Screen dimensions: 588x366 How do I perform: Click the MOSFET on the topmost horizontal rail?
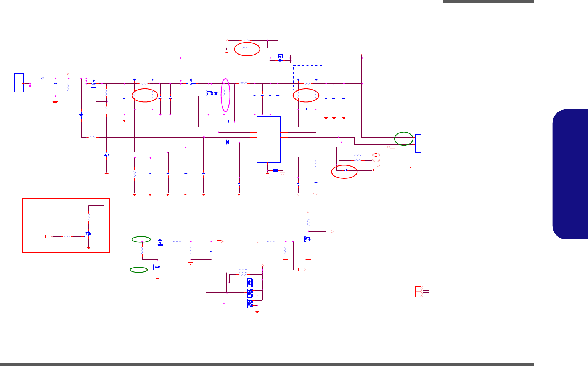(x=280, y=58)
